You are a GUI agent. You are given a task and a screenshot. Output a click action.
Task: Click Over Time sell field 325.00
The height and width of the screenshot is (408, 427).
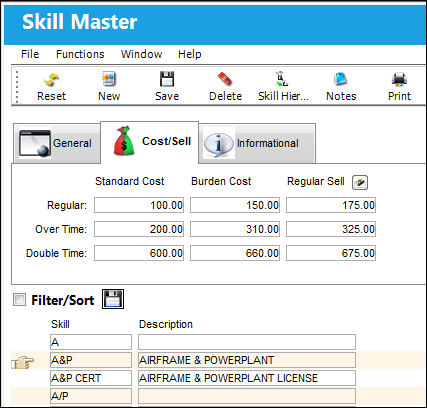pos(331,229)
